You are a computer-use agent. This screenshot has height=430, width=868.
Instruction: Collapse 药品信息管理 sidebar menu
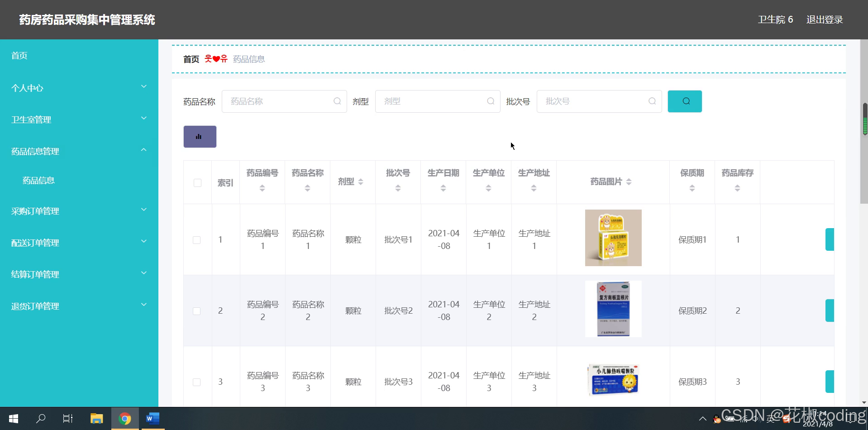[79, 151]
